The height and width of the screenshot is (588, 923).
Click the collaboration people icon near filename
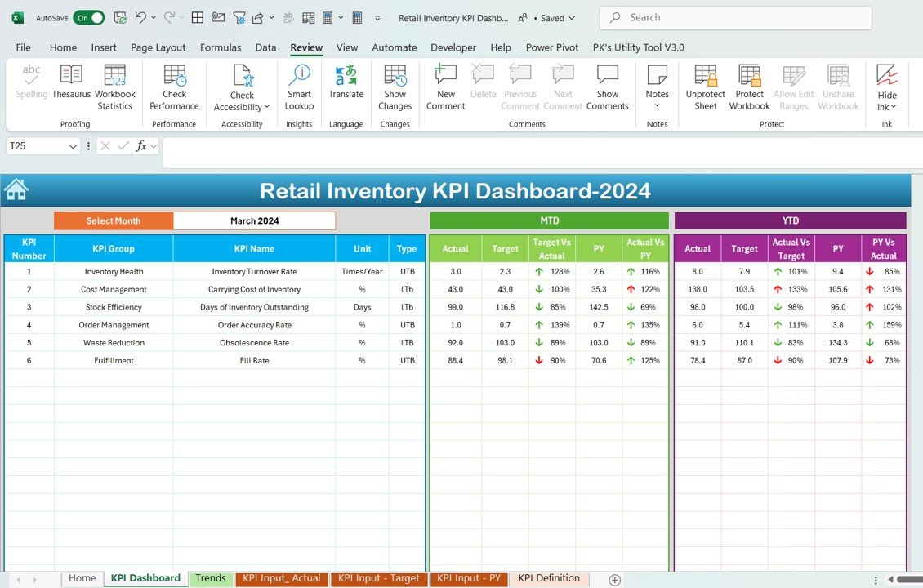(523, 18)
